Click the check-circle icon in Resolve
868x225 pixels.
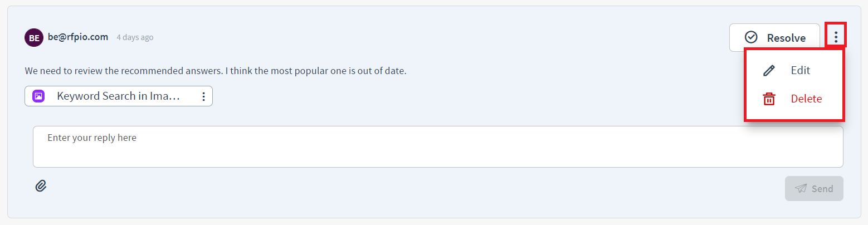[x=751, y=37]
